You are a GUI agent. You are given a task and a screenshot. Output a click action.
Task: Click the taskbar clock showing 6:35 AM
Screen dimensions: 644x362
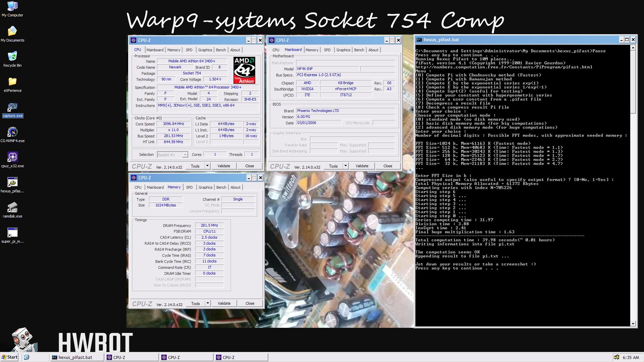click(x=631, y=357)
